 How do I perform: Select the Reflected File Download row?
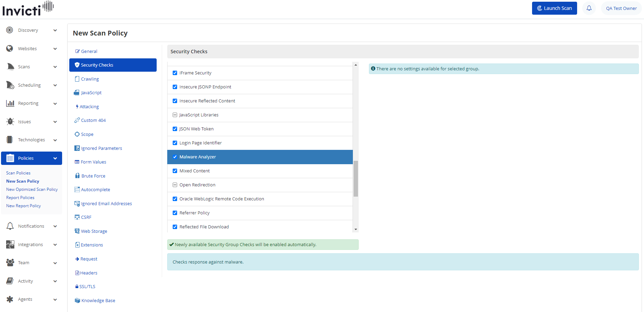pos(260,226)
